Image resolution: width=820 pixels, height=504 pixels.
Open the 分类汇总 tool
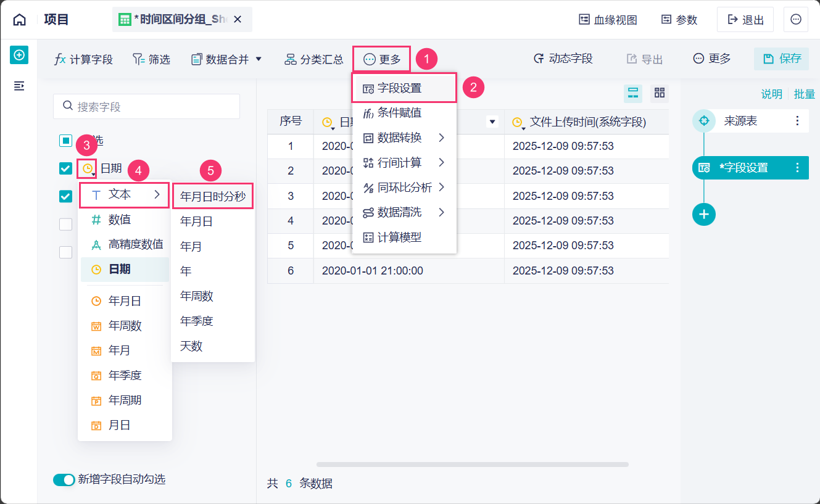(x=313, y=59)
